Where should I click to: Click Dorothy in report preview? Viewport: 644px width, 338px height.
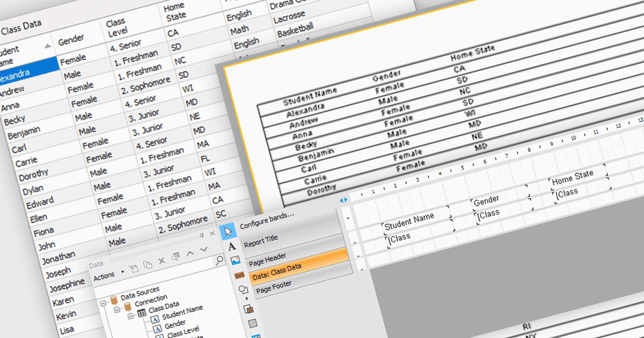tap(321, 189)
